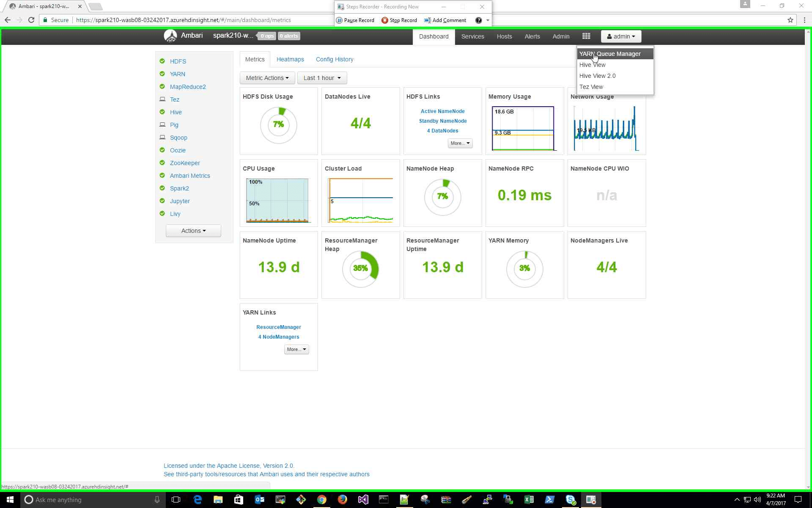The image size is (812, 508).
Task: Pause the Steps Recorder recording
Action: (355, 20)
